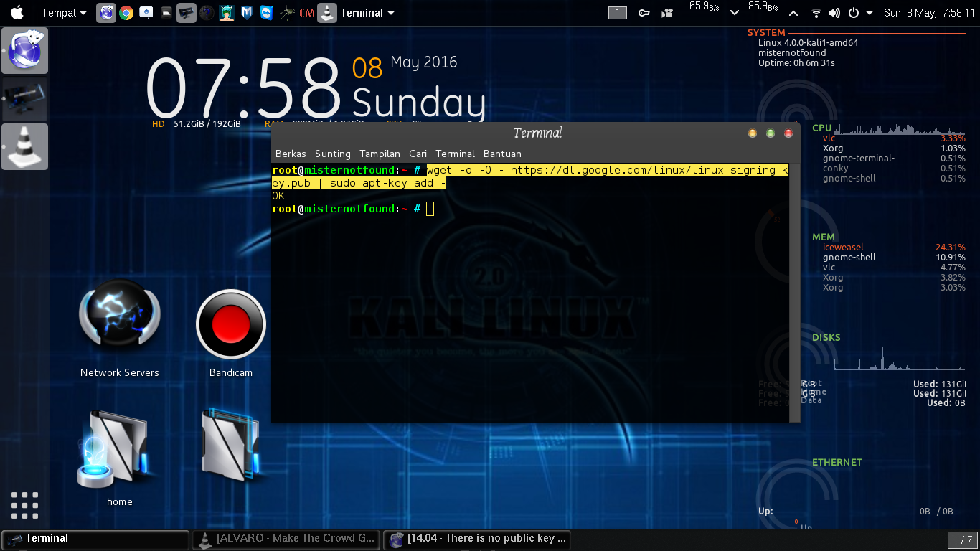980x551 pixels.
Task: Switch to ALVARO VLC window in bottom list
Action: (x=286, y=539)
